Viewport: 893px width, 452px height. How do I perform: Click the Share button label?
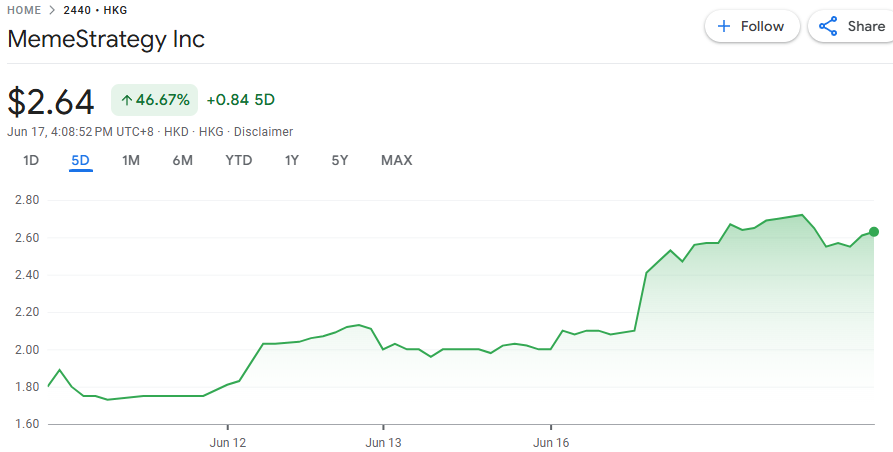866,27
